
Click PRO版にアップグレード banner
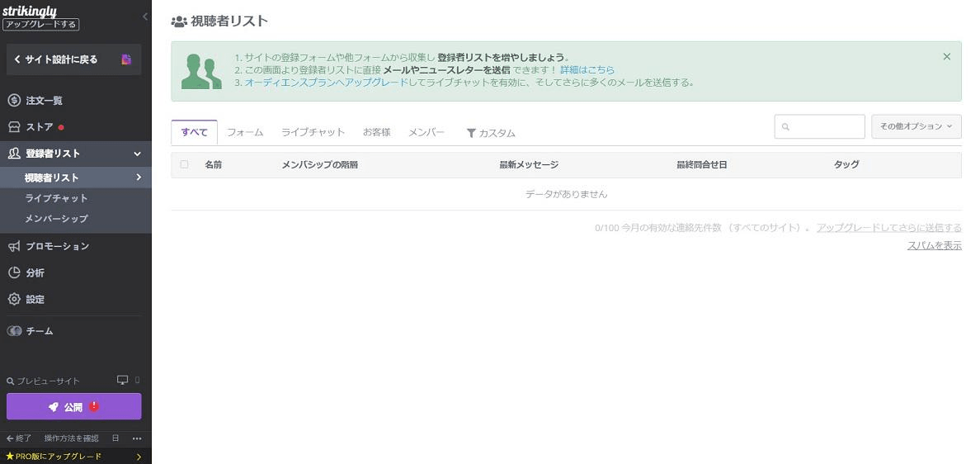(x=76, y=456)
